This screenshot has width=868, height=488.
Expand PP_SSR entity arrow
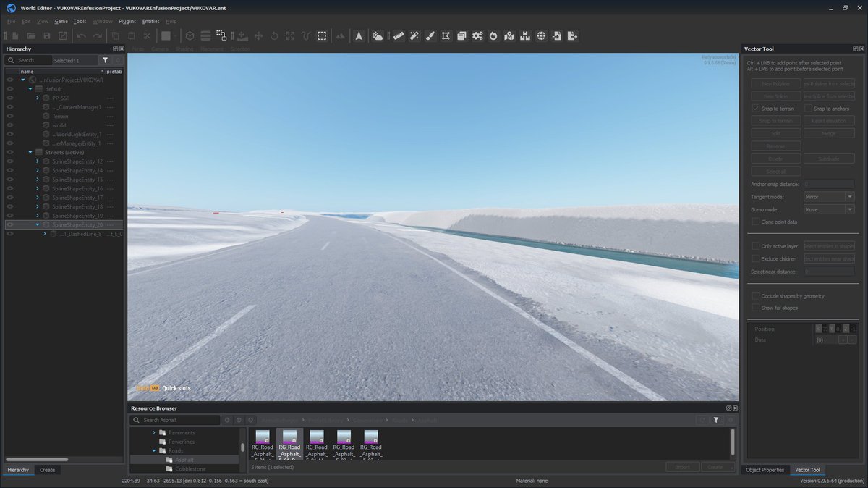tap(37, 98)
